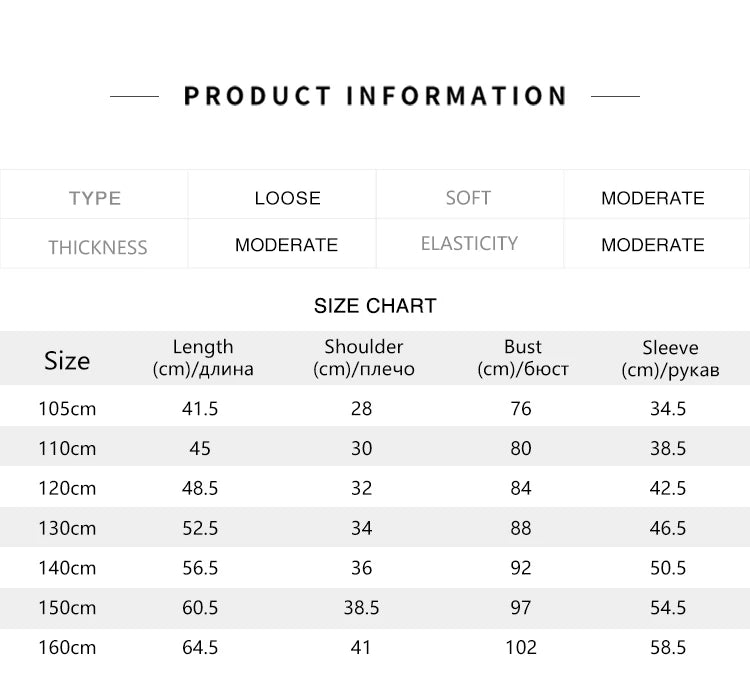Click the PRODUCT INFORMATION heading
The image size is (750, 679).
(375, 96)
